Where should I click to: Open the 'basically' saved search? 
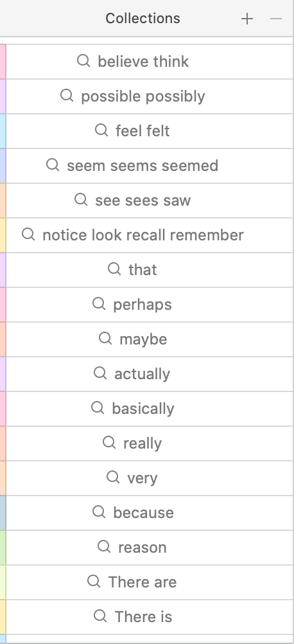tap(150, 409)
